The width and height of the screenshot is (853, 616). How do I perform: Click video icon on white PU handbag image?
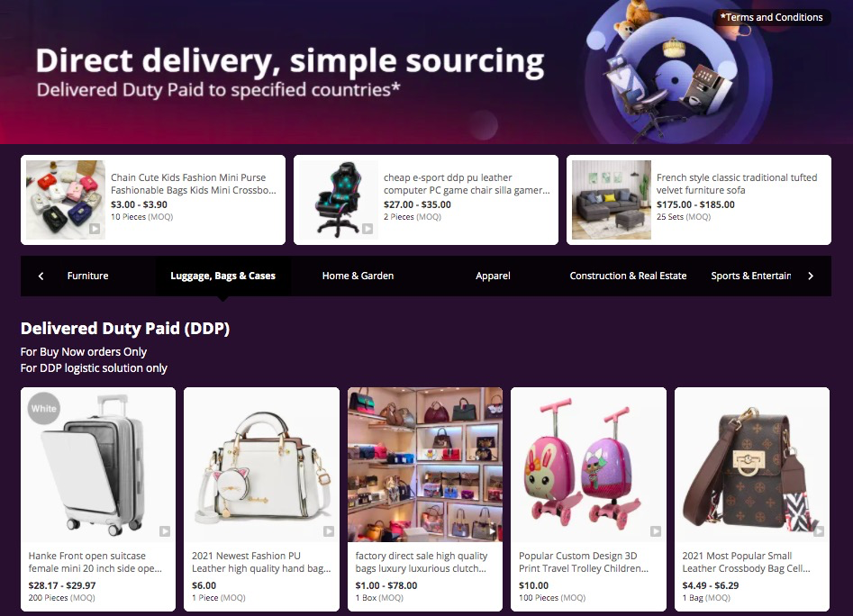329,531
